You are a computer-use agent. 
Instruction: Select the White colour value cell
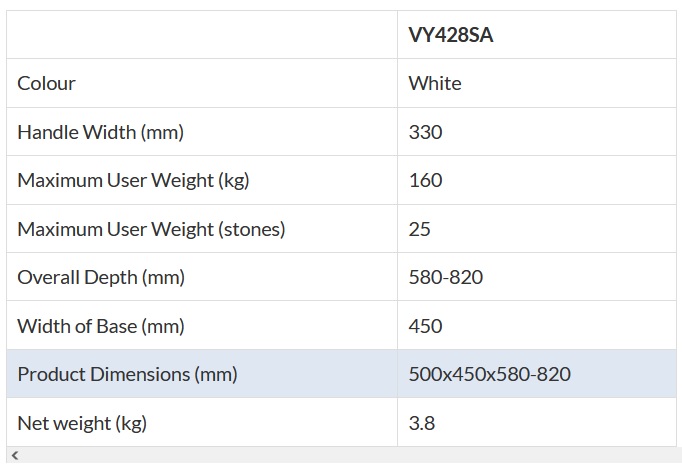435,83
